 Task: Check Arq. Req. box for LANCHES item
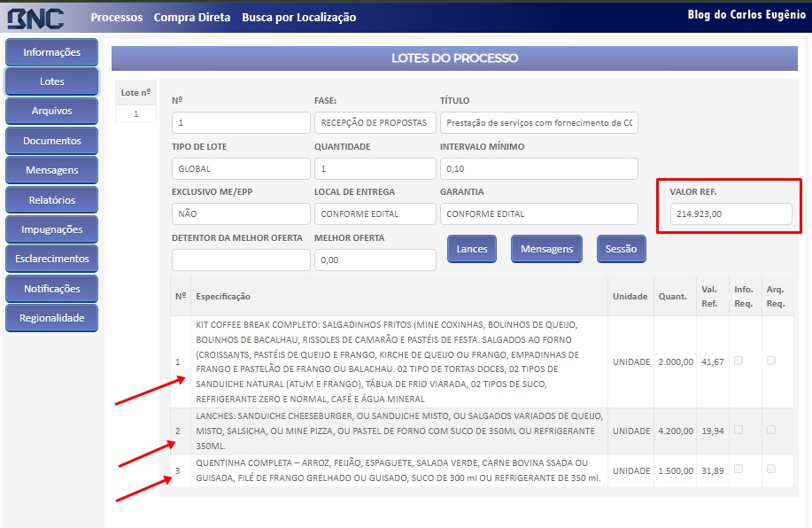click(x=771, y=430)
